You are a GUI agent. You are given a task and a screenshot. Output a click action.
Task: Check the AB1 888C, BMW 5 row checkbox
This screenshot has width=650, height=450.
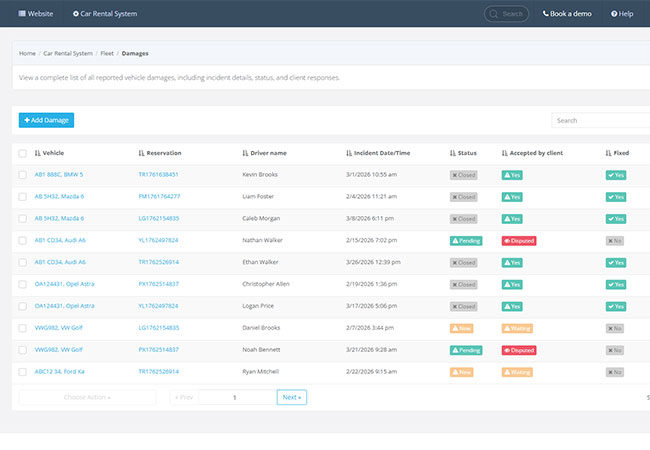tap(22, 175)
